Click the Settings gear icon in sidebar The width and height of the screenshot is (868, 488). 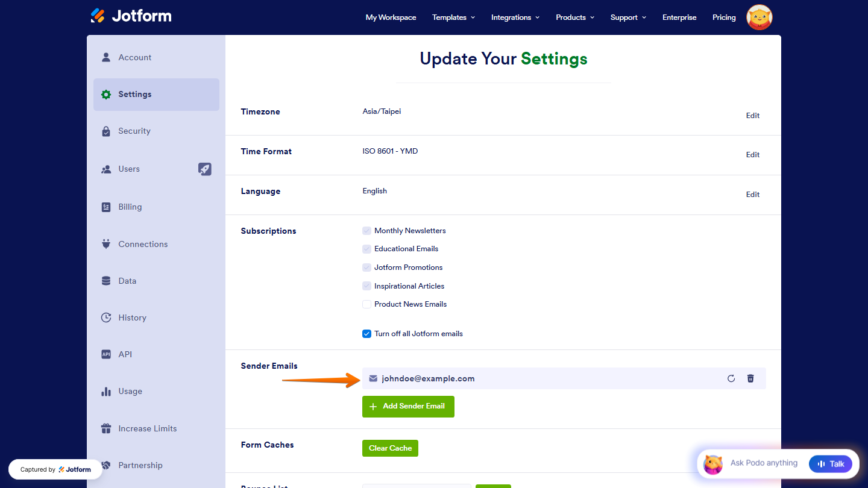(x=106, y=94)
